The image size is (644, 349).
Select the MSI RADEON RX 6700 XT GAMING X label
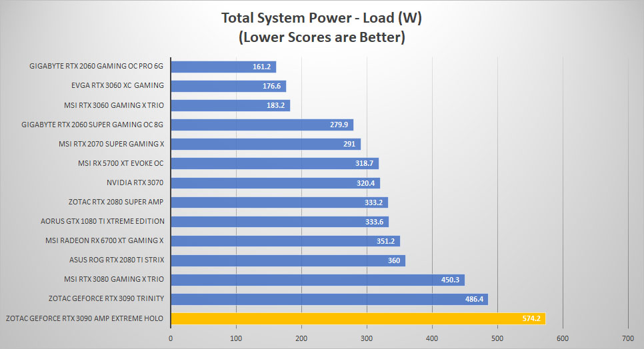104,240
